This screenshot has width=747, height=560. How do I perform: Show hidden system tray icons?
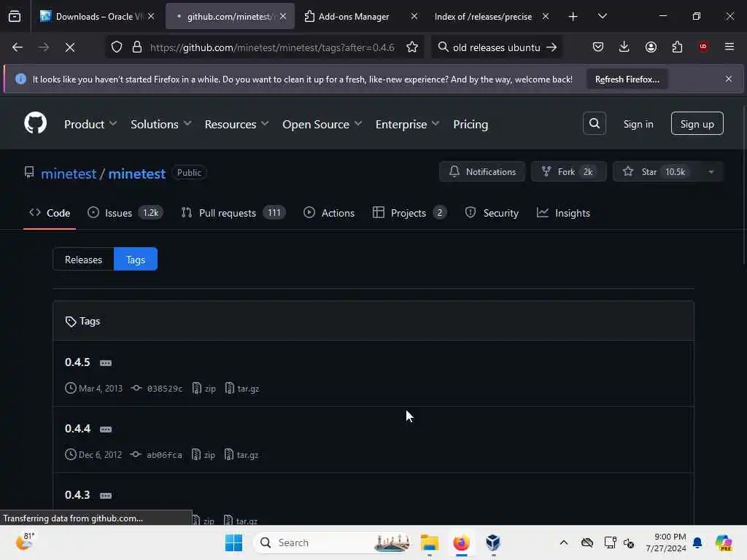[564, 542]
